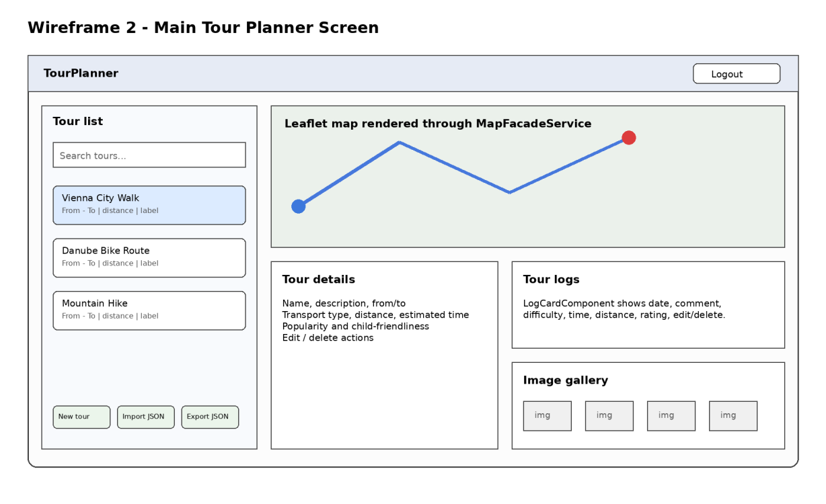Click the blue route line on the map

[x=455, y=167]
